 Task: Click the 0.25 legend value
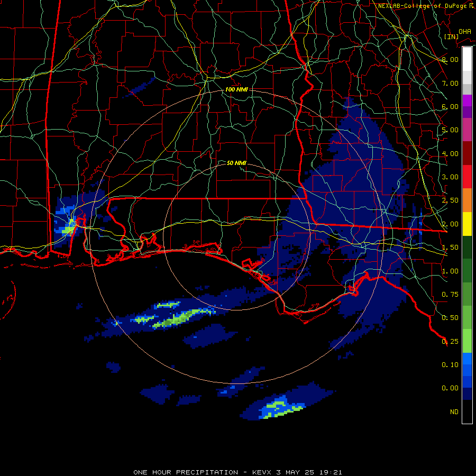coord(450,342)
